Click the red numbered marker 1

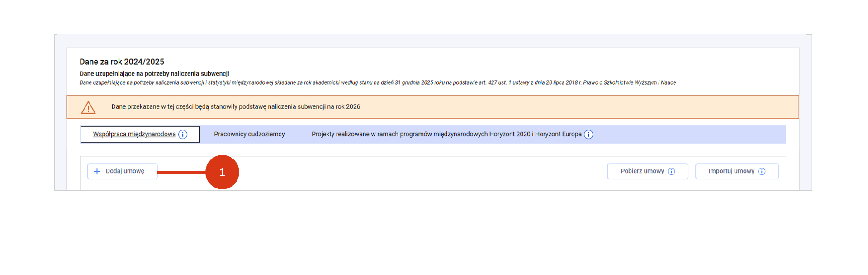pos(222,172)
